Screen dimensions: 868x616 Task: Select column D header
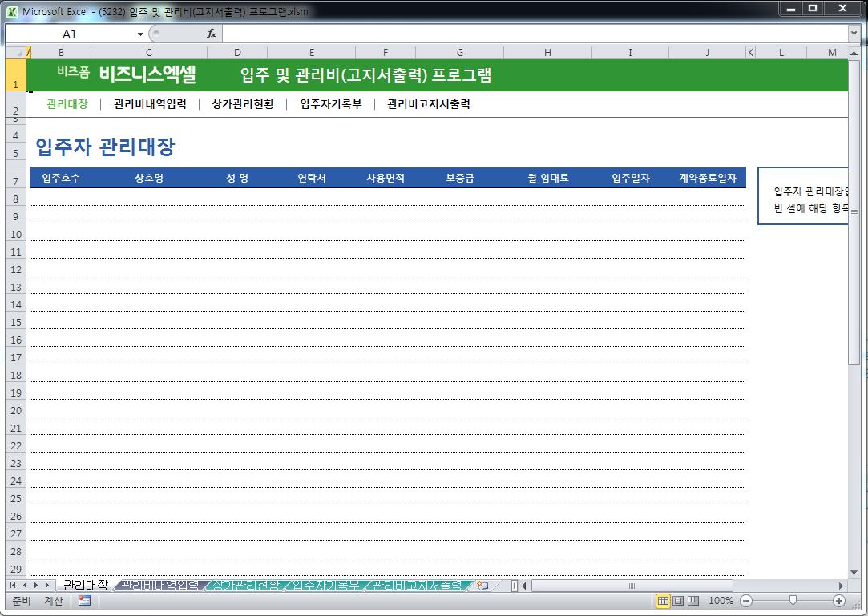coord(237,53)
